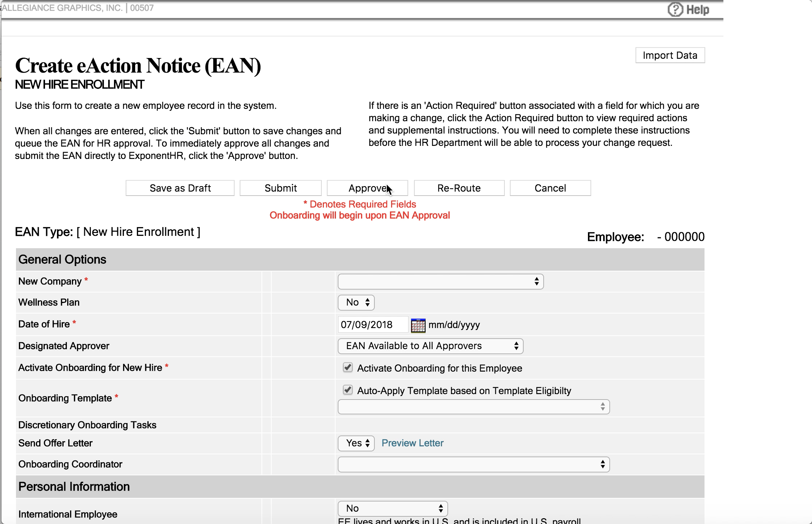Click the 'Activate Onboarding for New Hire' label
Screen dimensions: 812x524
point(90,368)
